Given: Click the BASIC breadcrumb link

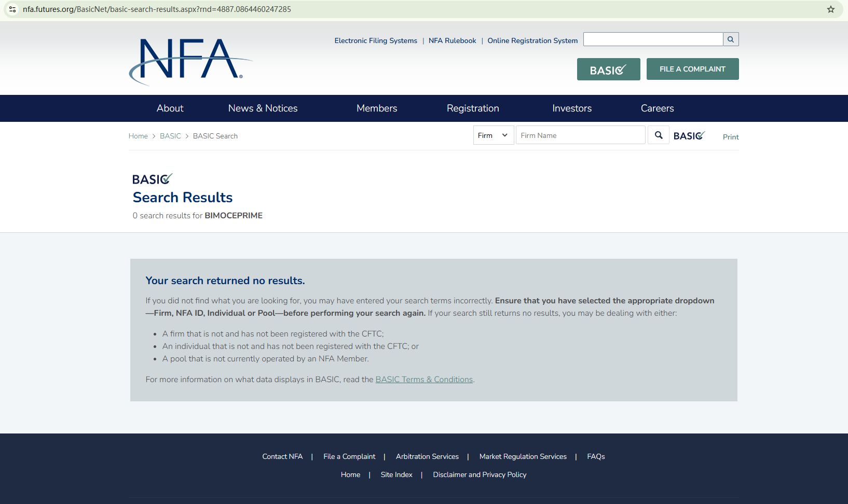Looking at the screenshot, I should pos(170,136).
